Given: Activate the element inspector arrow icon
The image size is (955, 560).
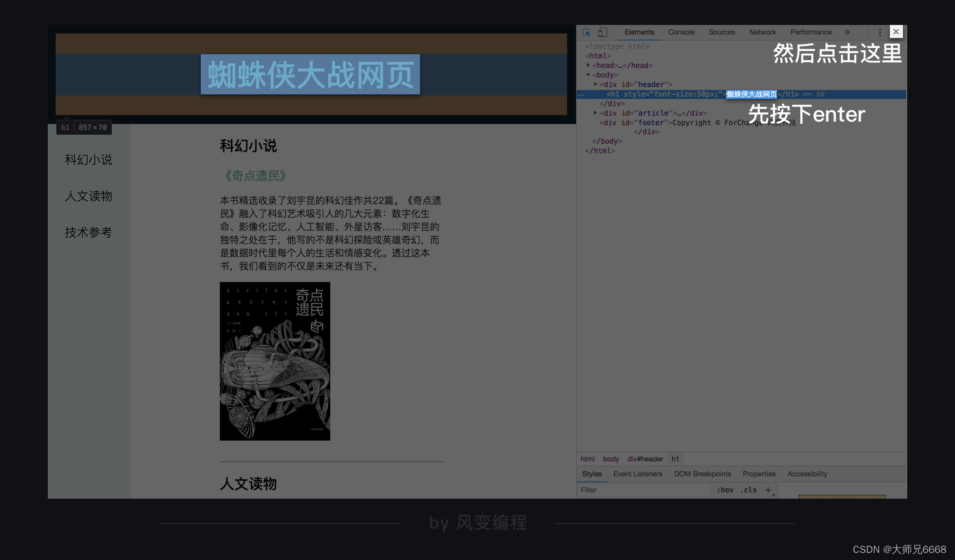Looking at the screenshot, I should pos(587,33).
